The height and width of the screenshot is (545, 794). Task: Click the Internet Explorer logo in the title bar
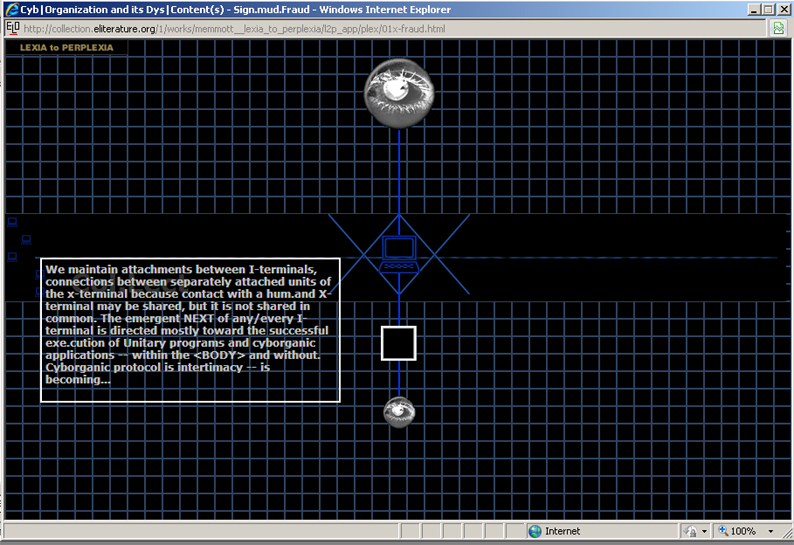pos(12,9)
